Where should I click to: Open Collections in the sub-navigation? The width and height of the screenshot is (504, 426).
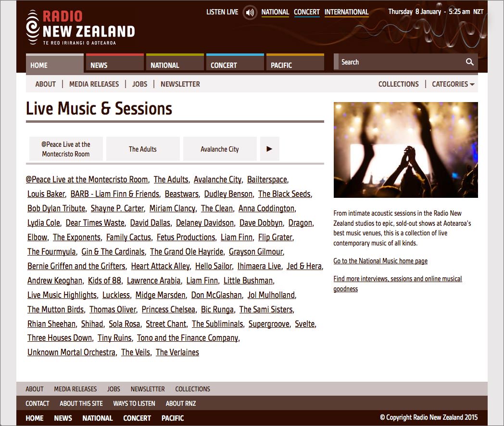pos(398,84)
